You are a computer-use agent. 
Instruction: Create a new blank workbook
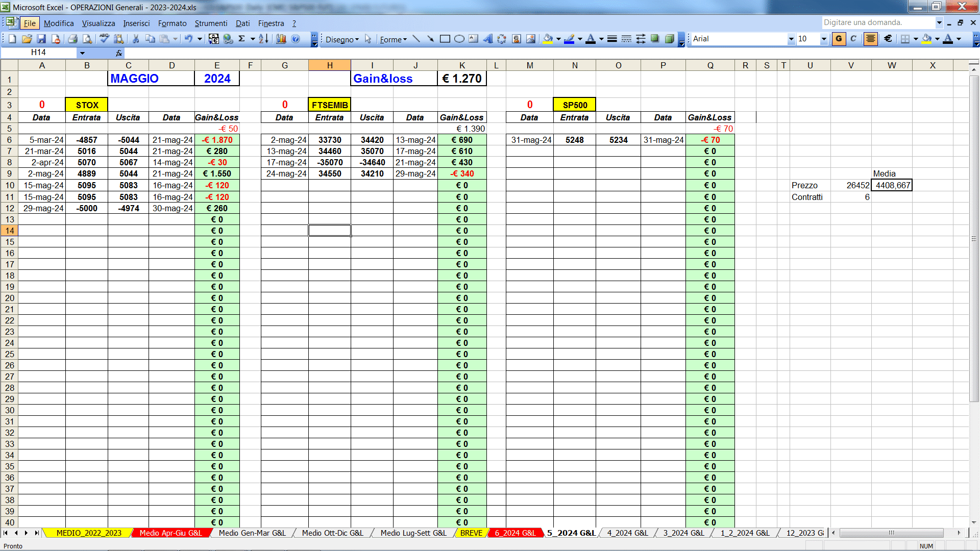(x=12, y=39)
